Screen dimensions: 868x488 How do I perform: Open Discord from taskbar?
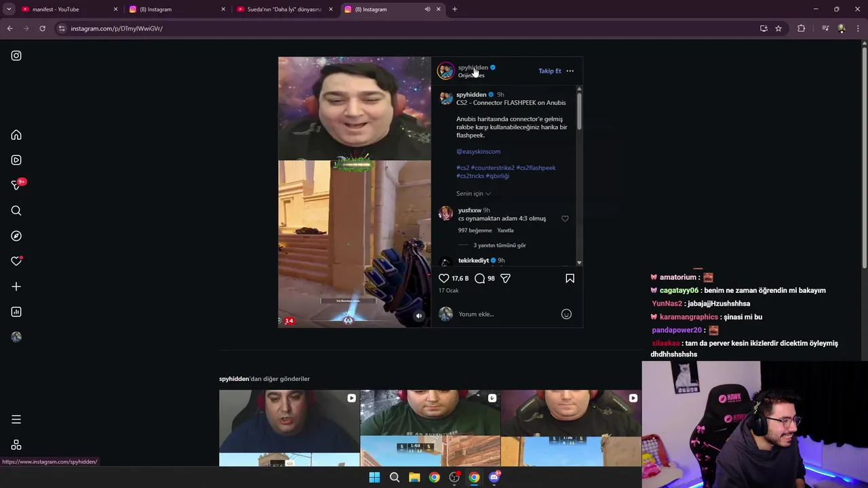tap(494, 477)
